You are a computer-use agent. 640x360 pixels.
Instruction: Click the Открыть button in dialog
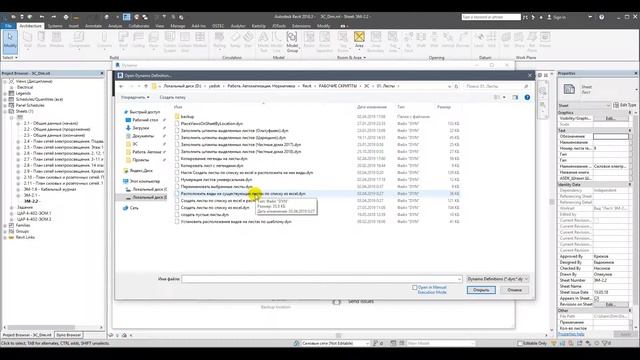(x=481, y=290)
